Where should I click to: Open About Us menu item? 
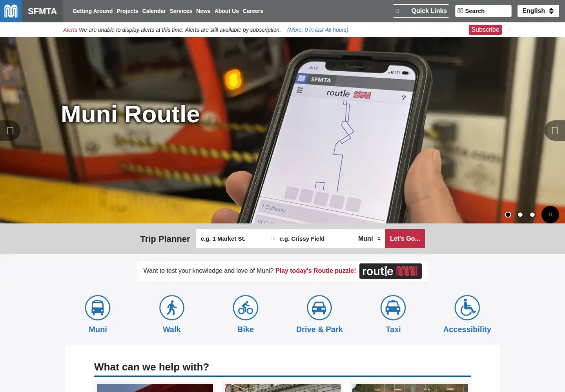click(227, 11)
